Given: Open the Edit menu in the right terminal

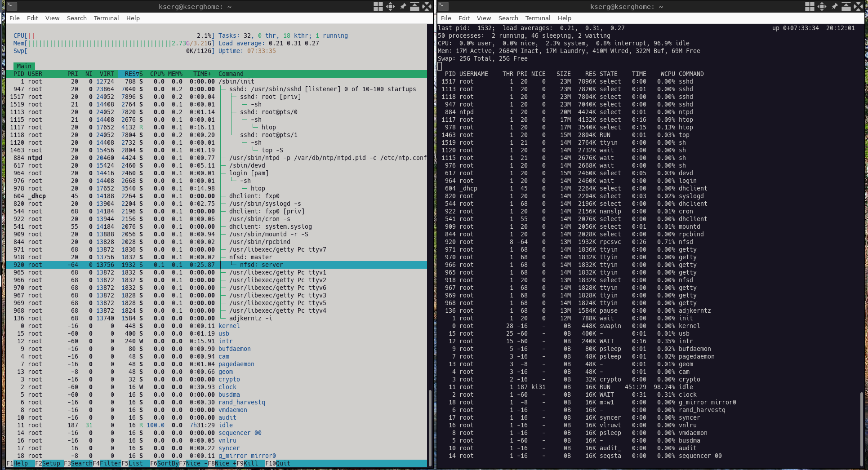Looking at the screenshot, I should pos(464,18).
